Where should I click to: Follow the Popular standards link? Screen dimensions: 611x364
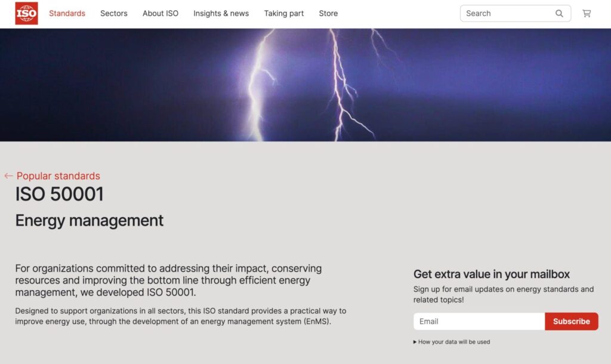58,176
